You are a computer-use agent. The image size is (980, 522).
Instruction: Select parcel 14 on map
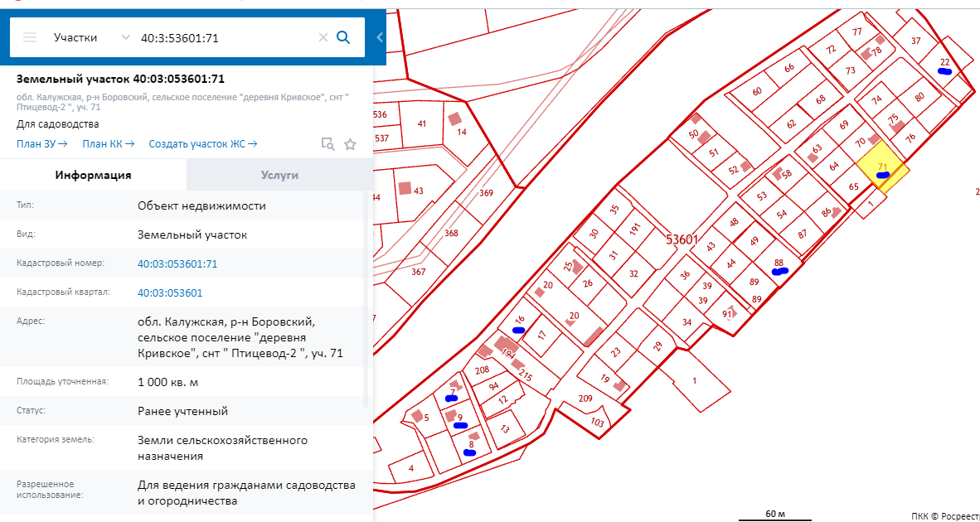pyautogui.click(x=462, y=132)
